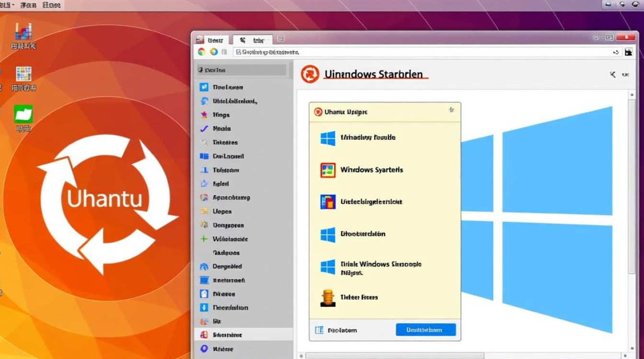644x359 pixels.
Task: Click the Ubuntu logo beside the page heading
Action: [310, 74]
